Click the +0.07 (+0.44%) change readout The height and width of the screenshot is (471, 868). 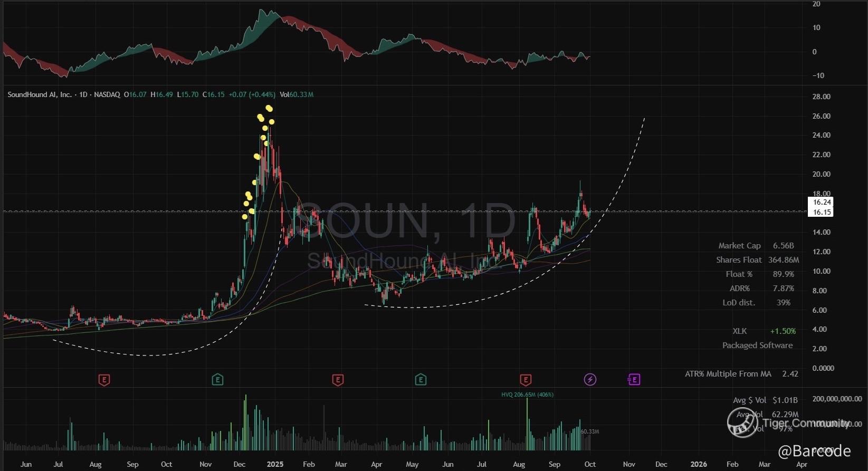point(252,95)
